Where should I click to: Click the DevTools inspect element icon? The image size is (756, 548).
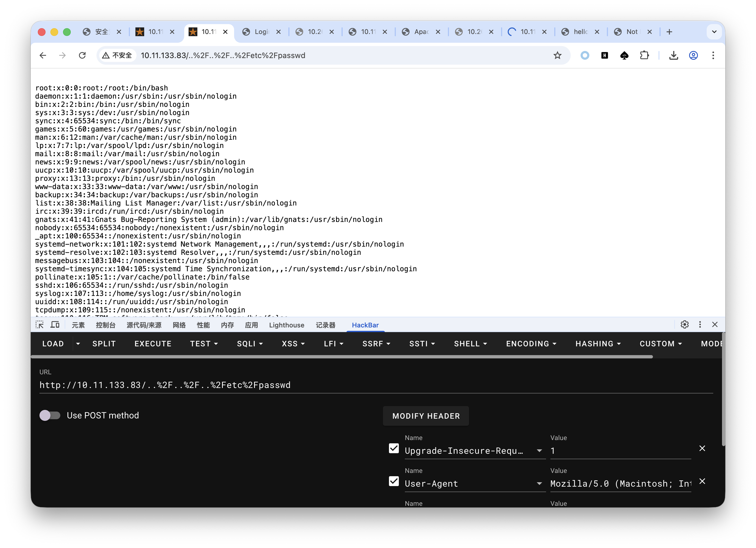coord(40,325)
